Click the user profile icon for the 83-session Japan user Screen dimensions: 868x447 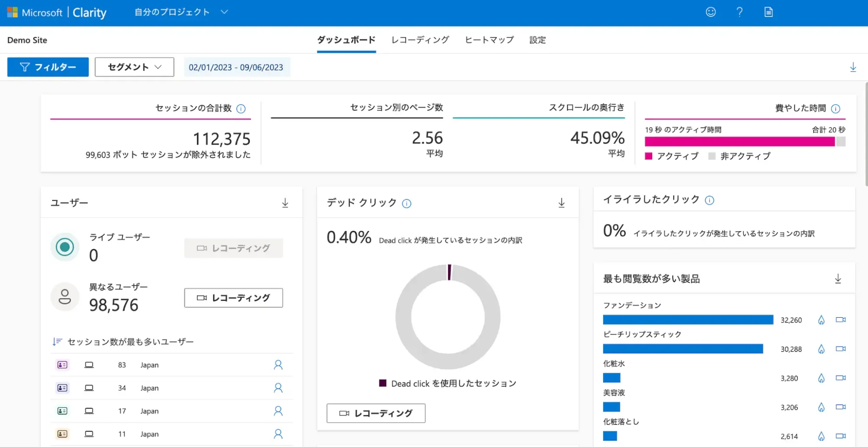click(278, 365)
